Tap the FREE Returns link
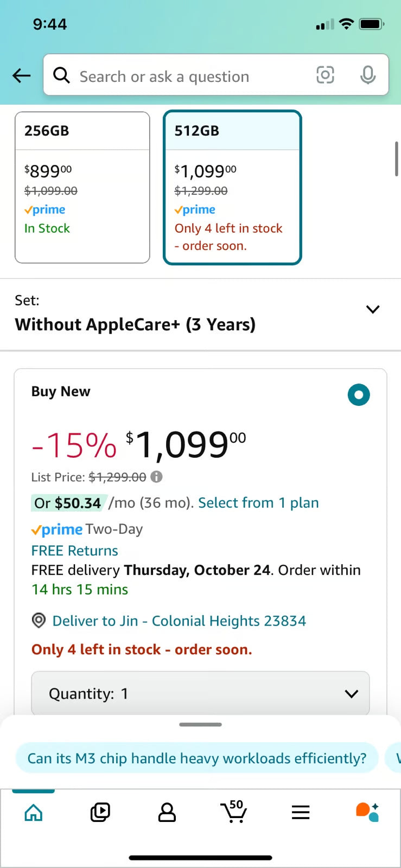Viewport: 401px width, 868px height. coord(75,551)
